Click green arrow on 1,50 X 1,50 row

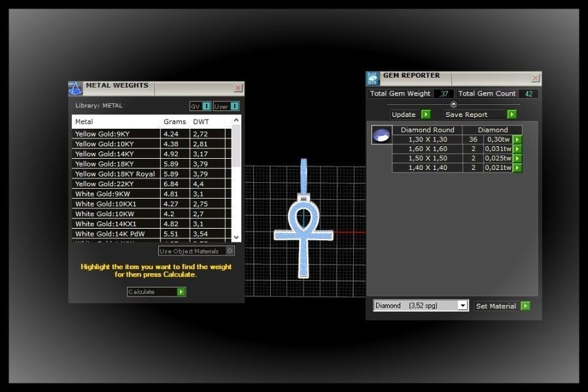[x=517, y=158]
